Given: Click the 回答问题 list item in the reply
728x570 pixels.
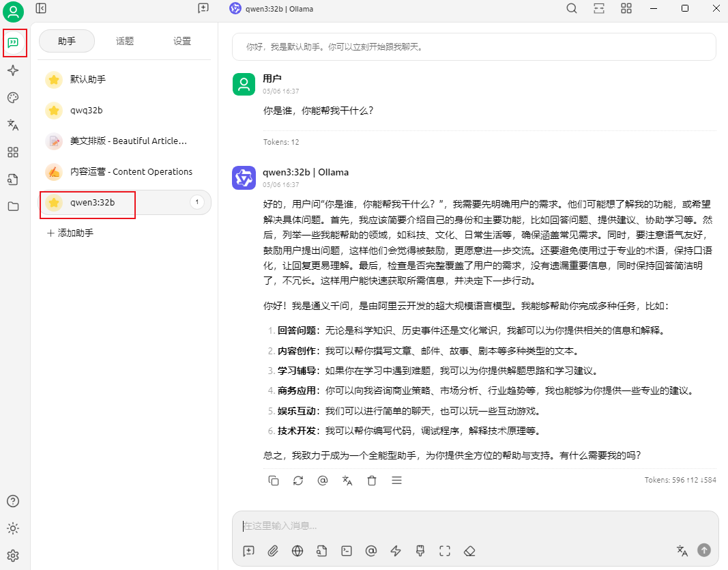Looking at the screenshot, I should point(471,330).
